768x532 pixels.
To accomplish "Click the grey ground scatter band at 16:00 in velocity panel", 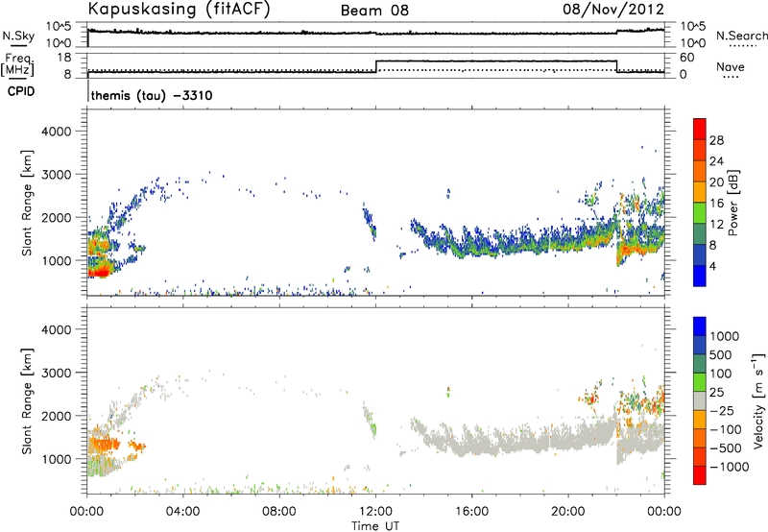I will pyautogui.click(x=471, y=445).
